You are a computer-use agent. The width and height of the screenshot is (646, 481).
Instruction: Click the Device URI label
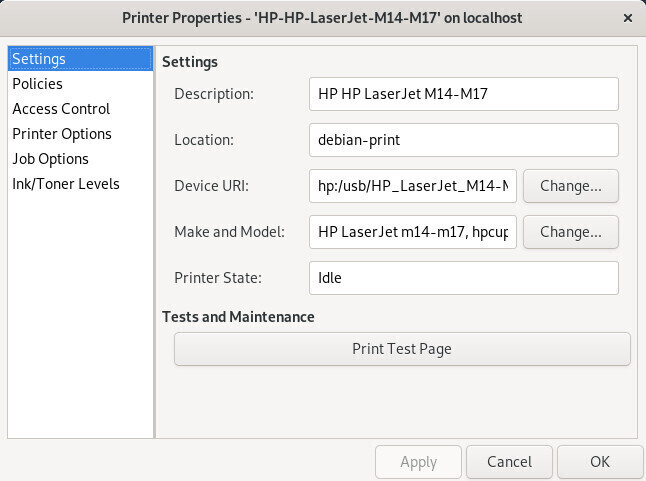coord(212,186)
